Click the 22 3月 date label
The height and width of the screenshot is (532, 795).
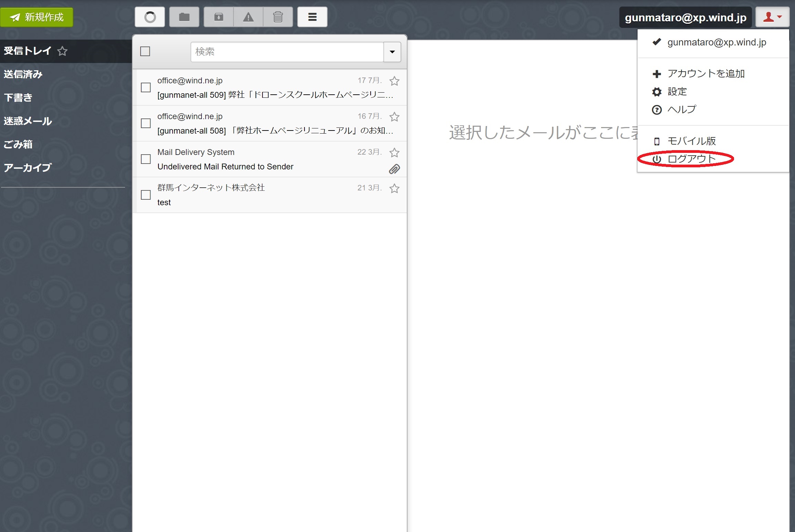[370, 152]
